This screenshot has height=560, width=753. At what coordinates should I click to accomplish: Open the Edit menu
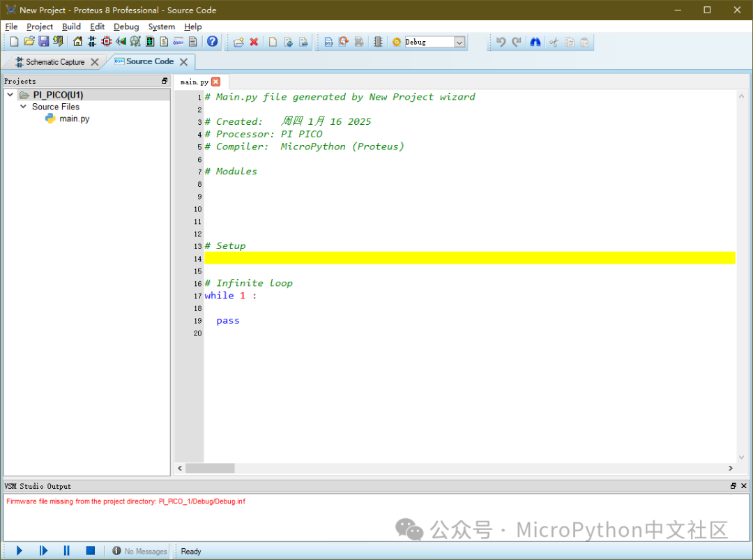pos(97,27)
